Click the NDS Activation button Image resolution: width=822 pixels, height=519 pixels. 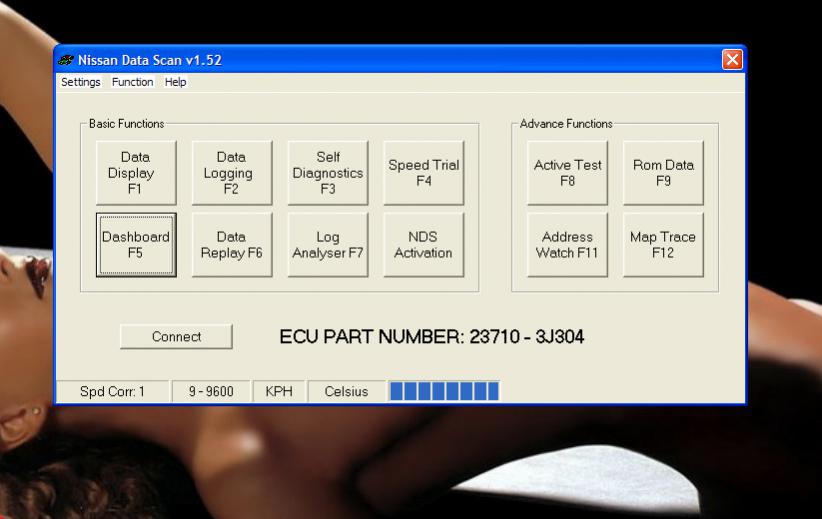tap(424, 245)
